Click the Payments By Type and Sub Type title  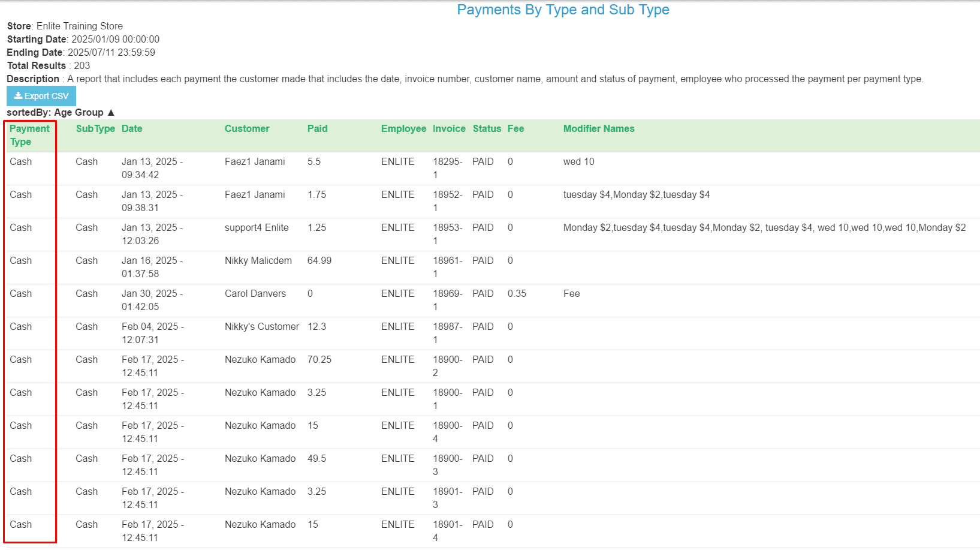coord(563,10)
